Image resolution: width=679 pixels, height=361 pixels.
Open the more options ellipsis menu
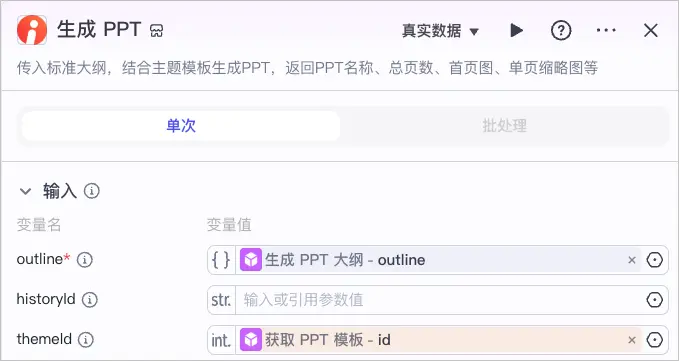pos(606,30)
